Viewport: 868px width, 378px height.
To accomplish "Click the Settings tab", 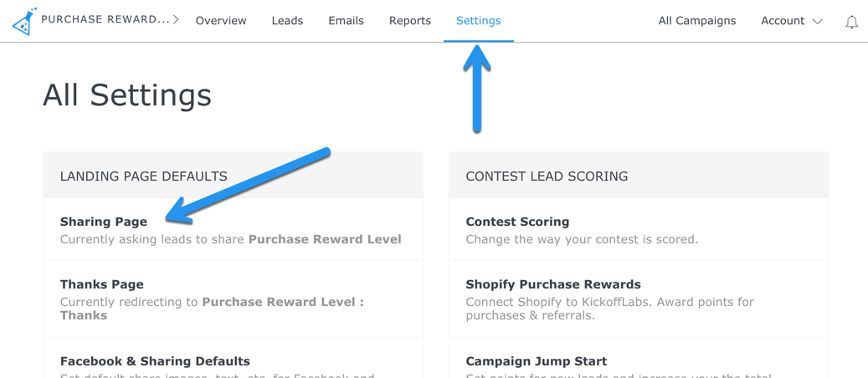I will [x=478, y=21].
